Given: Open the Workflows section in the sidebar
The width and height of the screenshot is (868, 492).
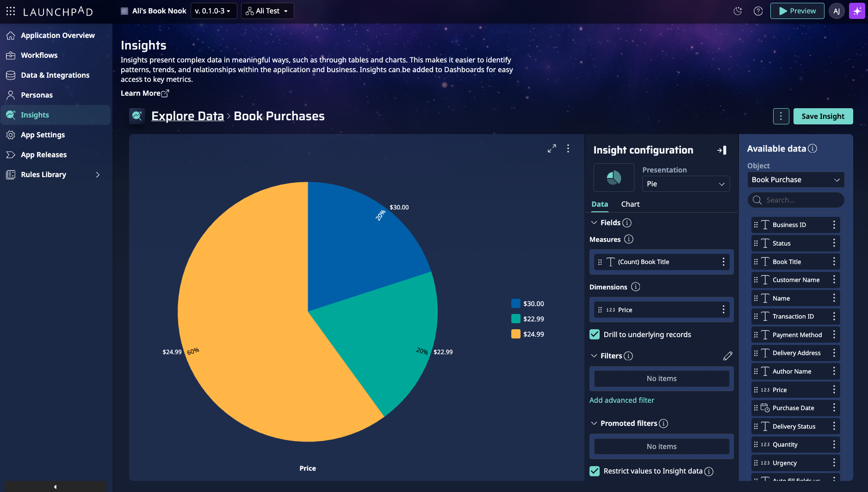Looking at the screenshot, I should click(x=39, y=55).
